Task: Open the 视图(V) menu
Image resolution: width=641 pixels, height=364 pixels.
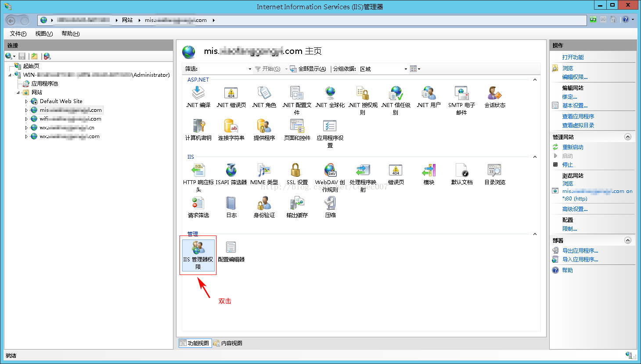Action: (x=44, y=34)
